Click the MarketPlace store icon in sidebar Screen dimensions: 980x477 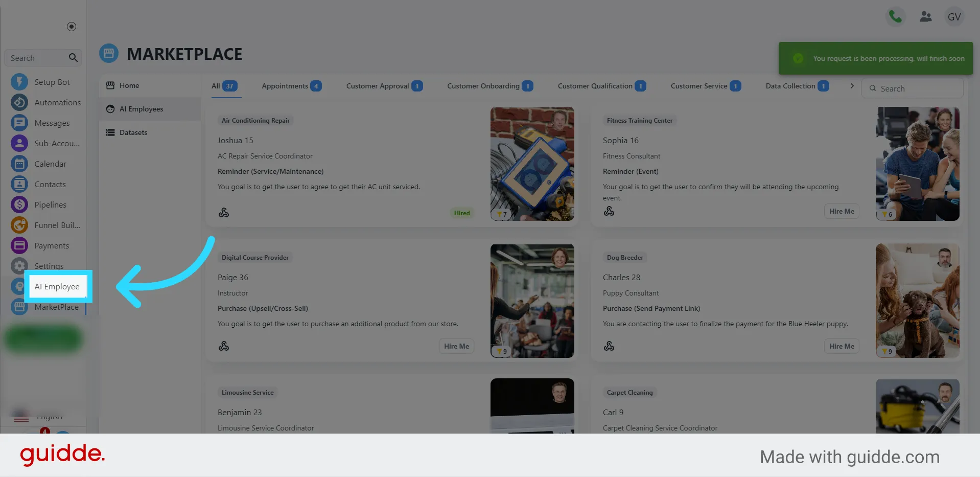[19, 307]
